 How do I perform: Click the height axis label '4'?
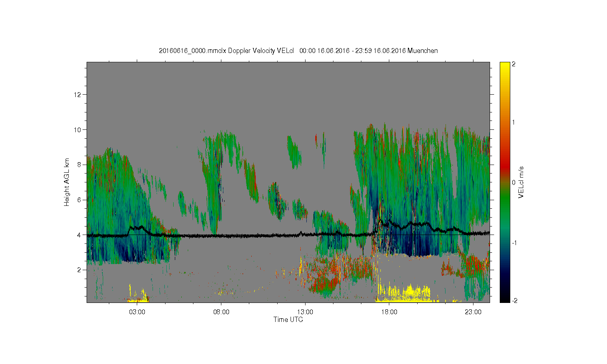click(79, 235)
